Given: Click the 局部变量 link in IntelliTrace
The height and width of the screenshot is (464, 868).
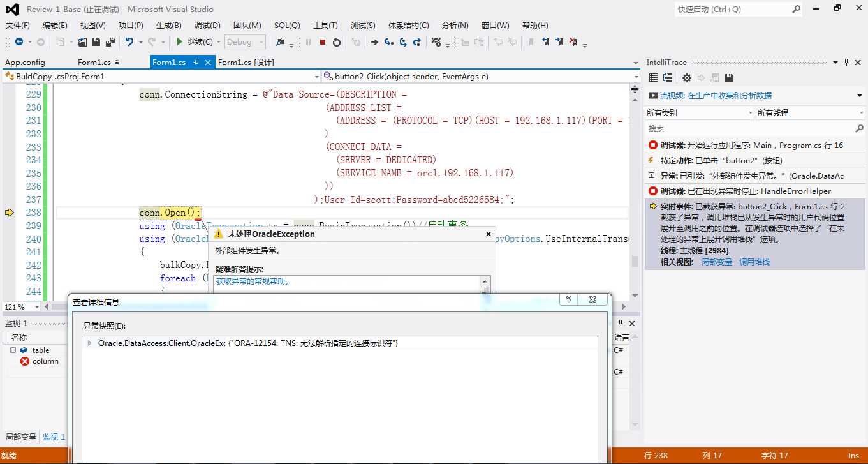Looking at the screenshot, I should click(717, 262).
